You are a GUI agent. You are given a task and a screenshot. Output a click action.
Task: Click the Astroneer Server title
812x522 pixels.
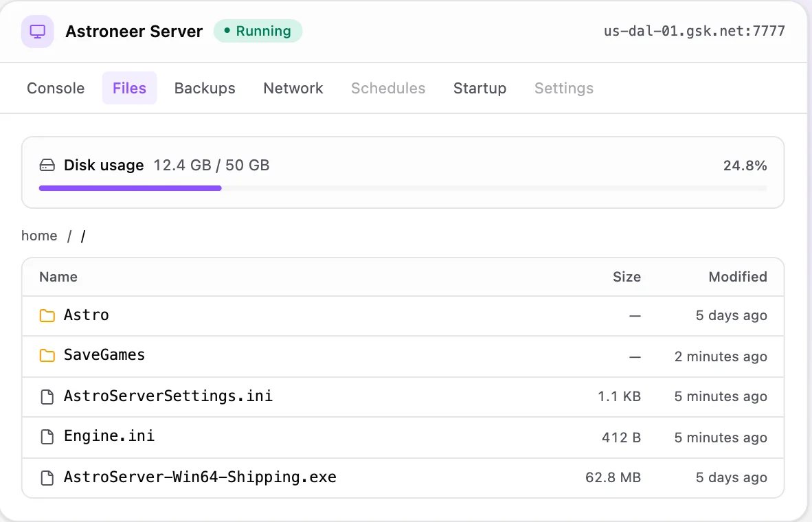pyautogui.click(x=134, y=32)
